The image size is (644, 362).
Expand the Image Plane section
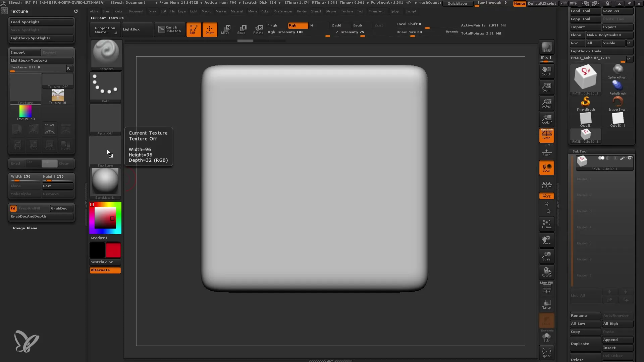coord(25,228)
